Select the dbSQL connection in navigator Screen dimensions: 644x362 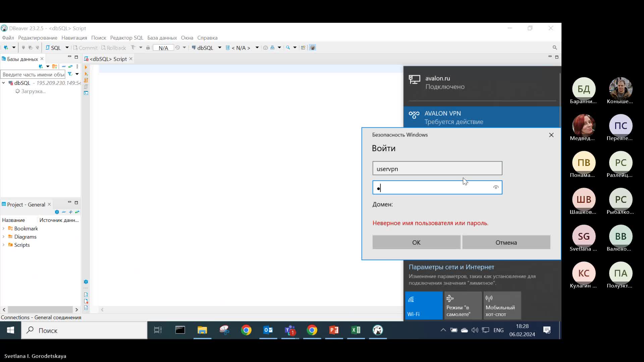tap(22, 83)
